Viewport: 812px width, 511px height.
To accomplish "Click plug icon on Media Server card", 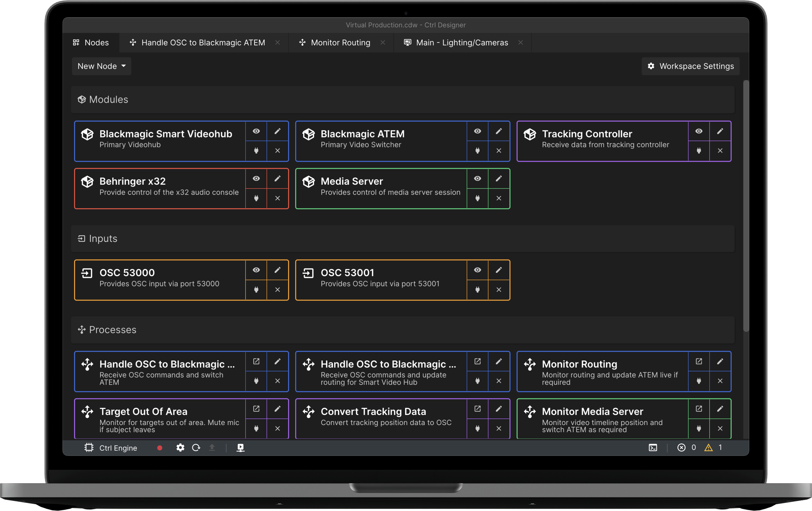I will (478, 198).
